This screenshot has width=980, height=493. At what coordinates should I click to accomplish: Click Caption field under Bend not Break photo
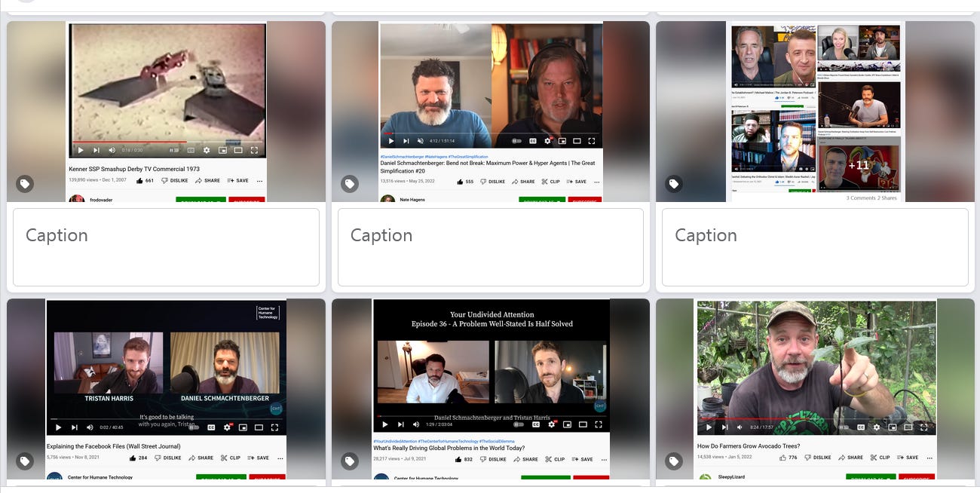[491, 247]
